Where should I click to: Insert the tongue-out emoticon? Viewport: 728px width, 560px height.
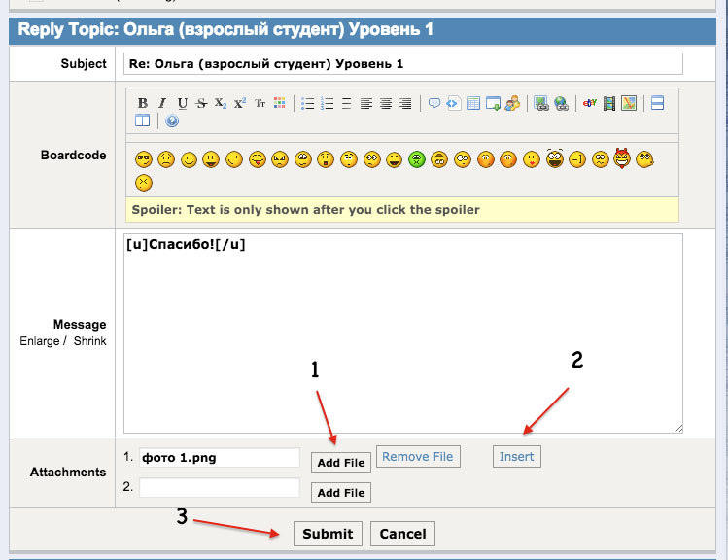(x=258, y=159)
